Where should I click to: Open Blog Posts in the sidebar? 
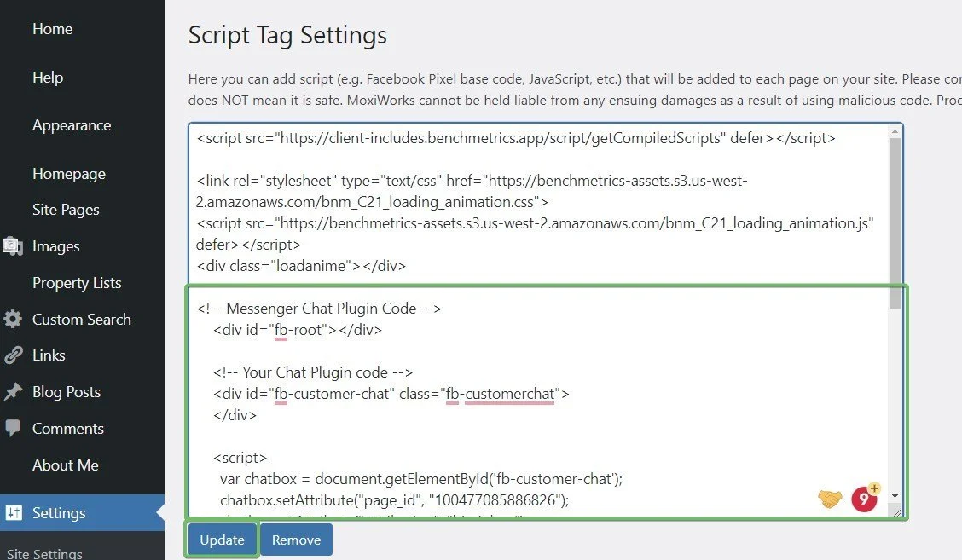pyautogui.click(x=67, y=391)
